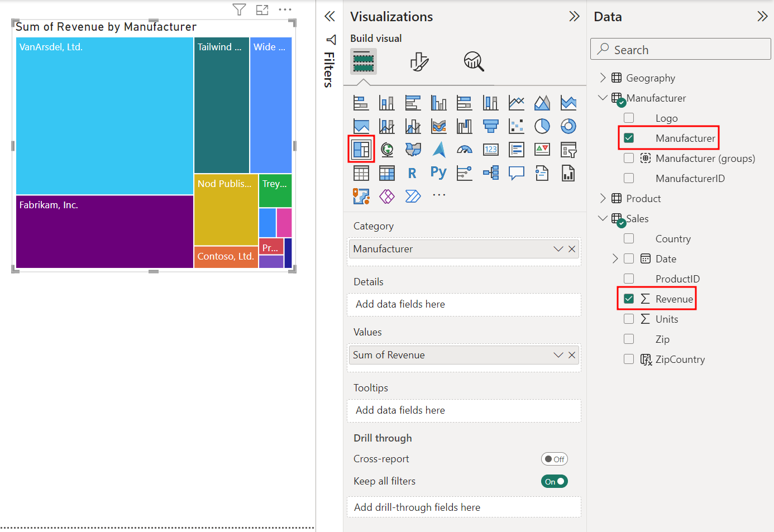Check the ZipCountry field
This screenshot has height=532, width=774.
(x=629, y=359)
